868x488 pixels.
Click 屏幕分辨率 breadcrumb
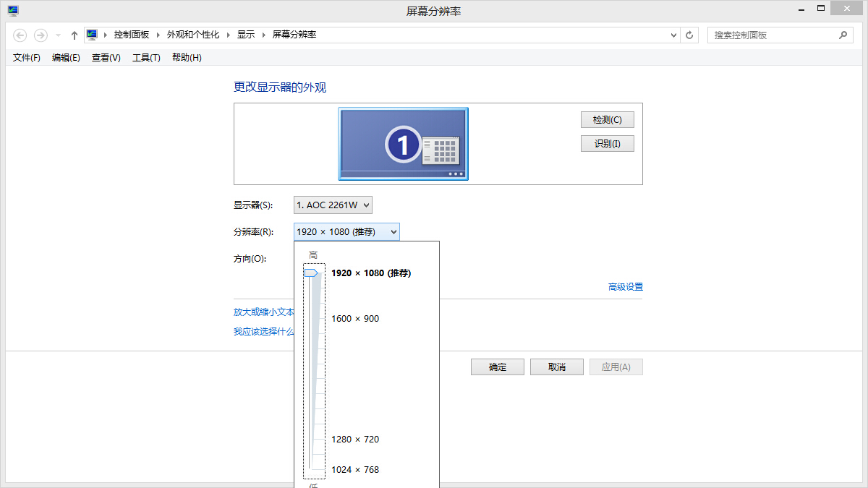pyautogui.click(x=294, y=35)
